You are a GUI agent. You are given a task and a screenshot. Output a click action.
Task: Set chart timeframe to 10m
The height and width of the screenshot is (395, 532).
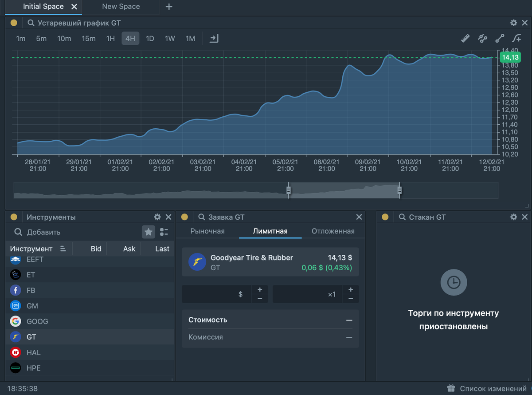click(x=64, y=39)
